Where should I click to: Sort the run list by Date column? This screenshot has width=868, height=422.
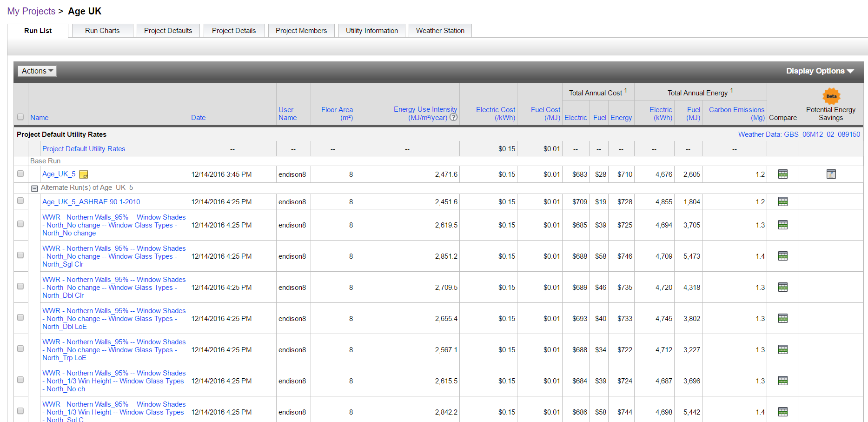click(198, 117)
